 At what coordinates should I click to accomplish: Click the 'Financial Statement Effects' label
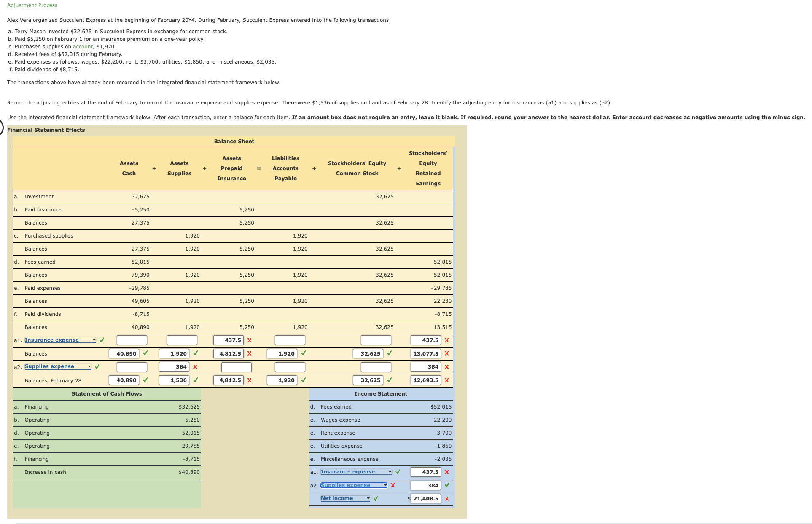pos(46,130)
